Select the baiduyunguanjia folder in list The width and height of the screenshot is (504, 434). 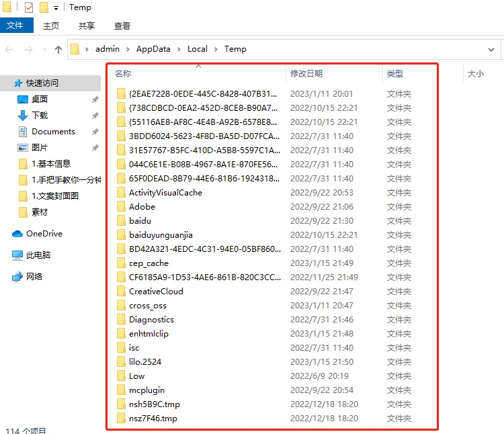pyautogui.click(x=161, y=235)
